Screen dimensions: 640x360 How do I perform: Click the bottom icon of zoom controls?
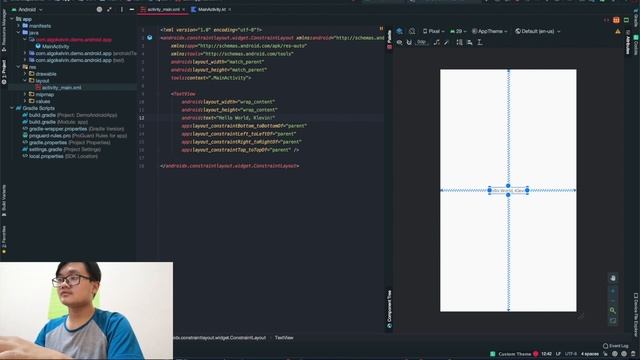point(613,321)
